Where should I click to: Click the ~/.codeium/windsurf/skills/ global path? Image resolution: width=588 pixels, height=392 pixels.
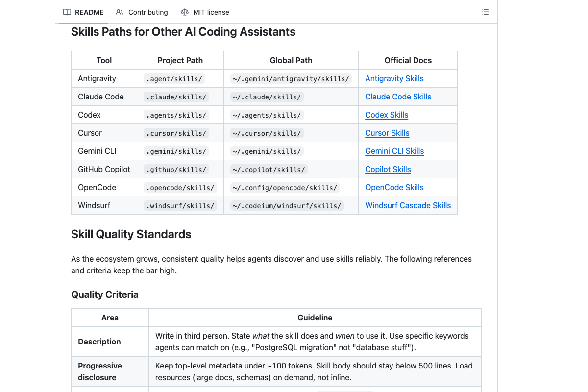click(287, 206)
